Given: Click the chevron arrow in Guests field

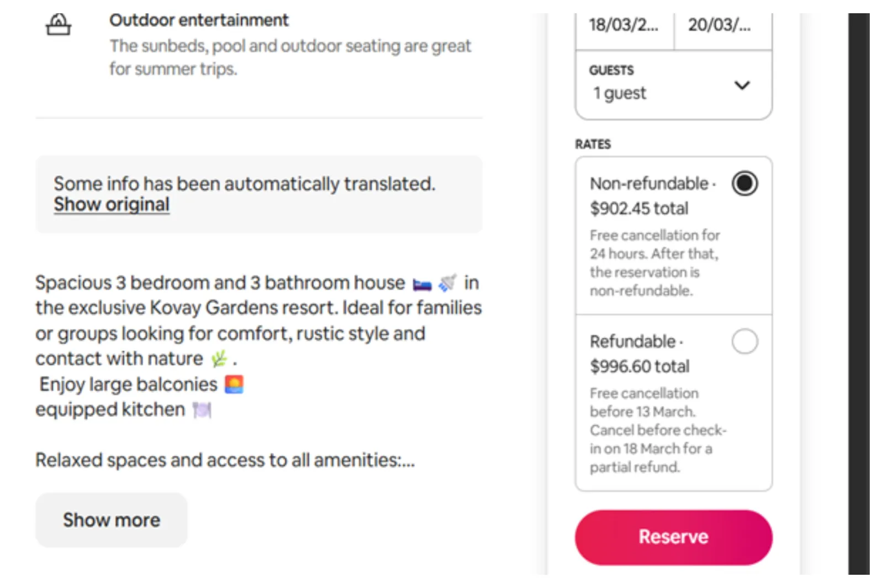Looking at the screenshot, I should [742, 85].
